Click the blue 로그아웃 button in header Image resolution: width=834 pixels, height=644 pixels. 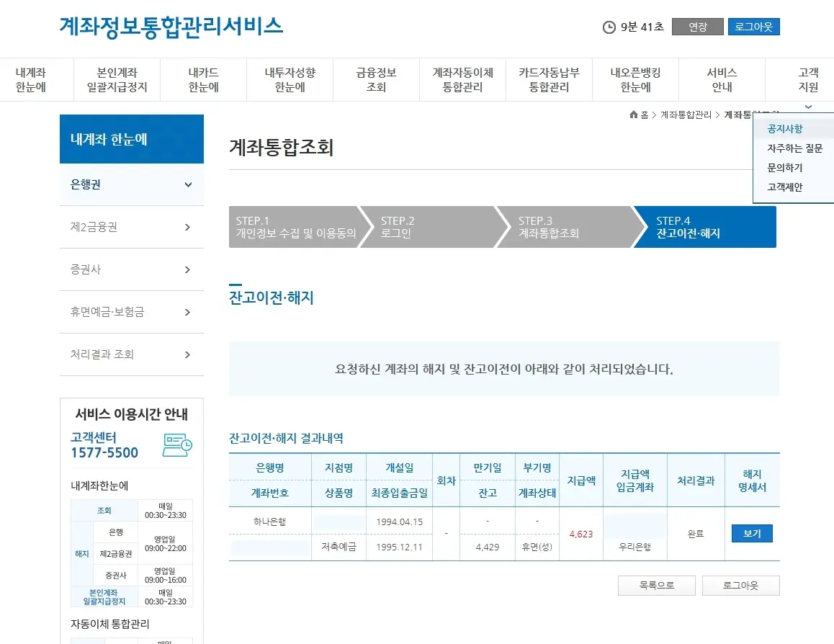pyautogui.click(x=753, y=27)
